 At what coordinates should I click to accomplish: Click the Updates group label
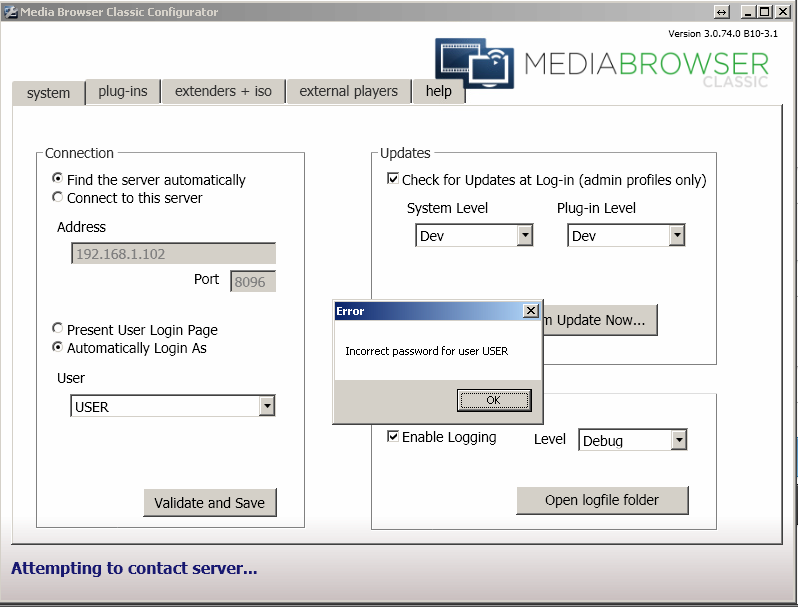405,153
